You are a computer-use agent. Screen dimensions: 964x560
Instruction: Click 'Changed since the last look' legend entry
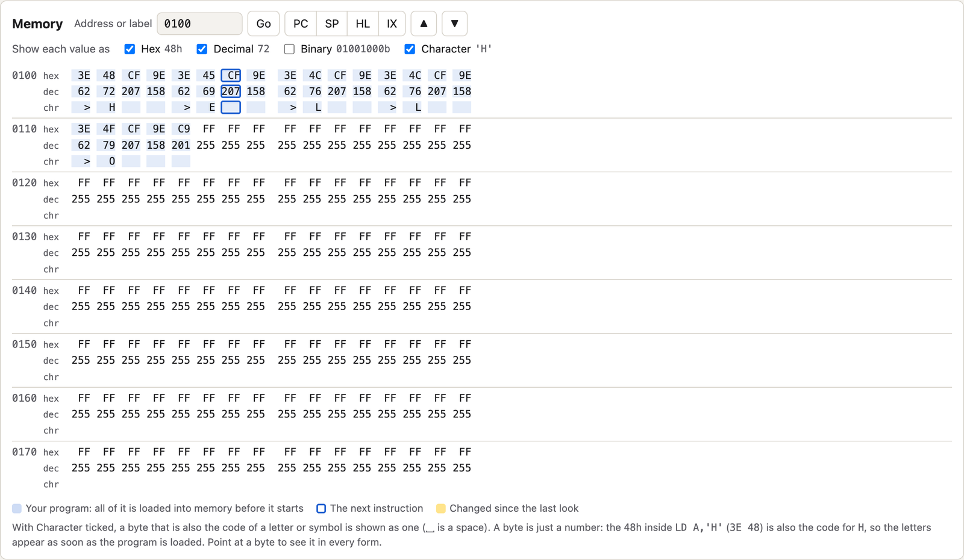(507, 508)
